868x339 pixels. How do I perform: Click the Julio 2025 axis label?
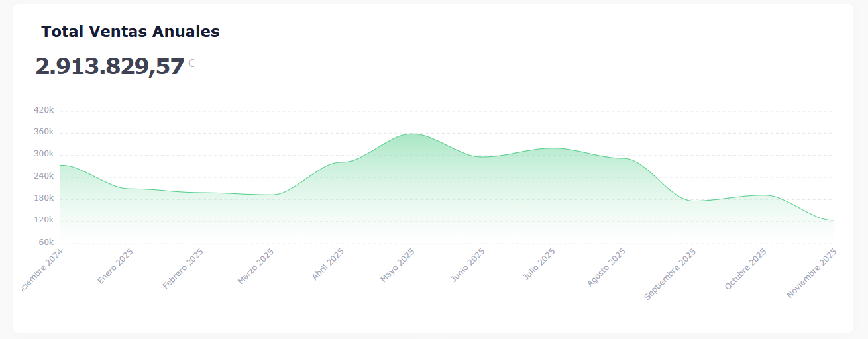539,264
